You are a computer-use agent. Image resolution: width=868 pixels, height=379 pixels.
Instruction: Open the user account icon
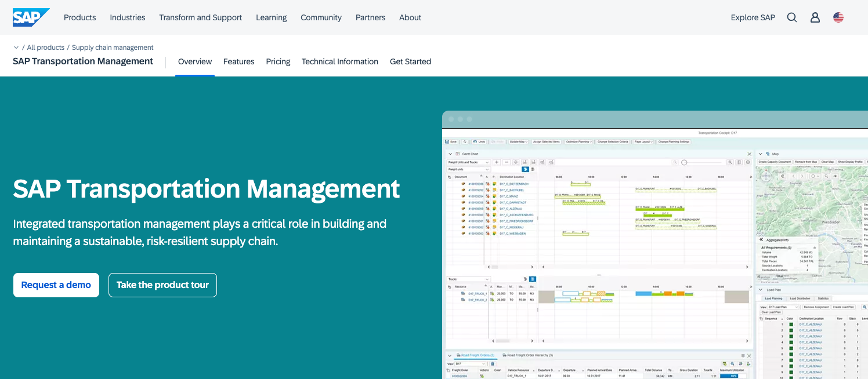pos(815,17)
